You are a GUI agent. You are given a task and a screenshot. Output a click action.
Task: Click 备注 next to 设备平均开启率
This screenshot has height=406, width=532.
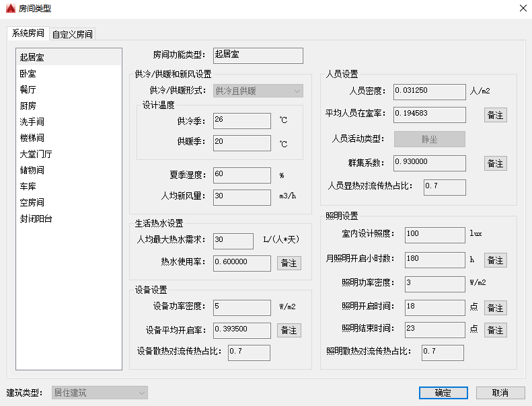pyautogui.click(x=289, y=330)
